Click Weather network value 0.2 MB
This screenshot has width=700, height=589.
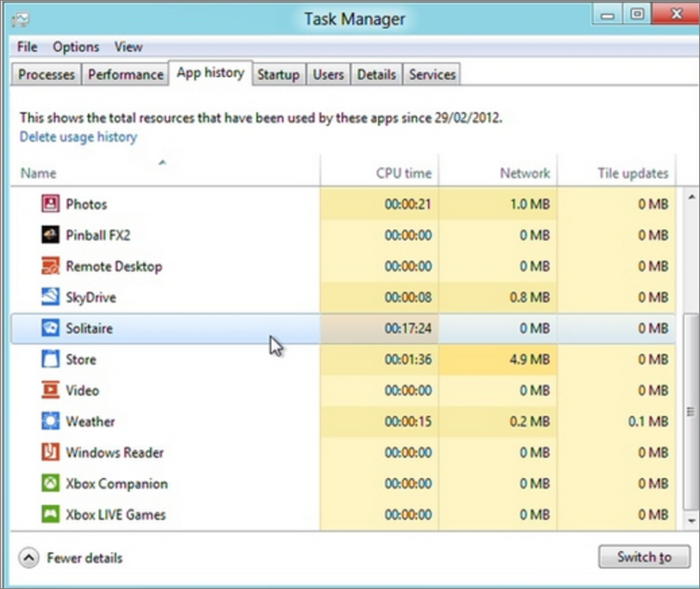click(x=529, y=421)
